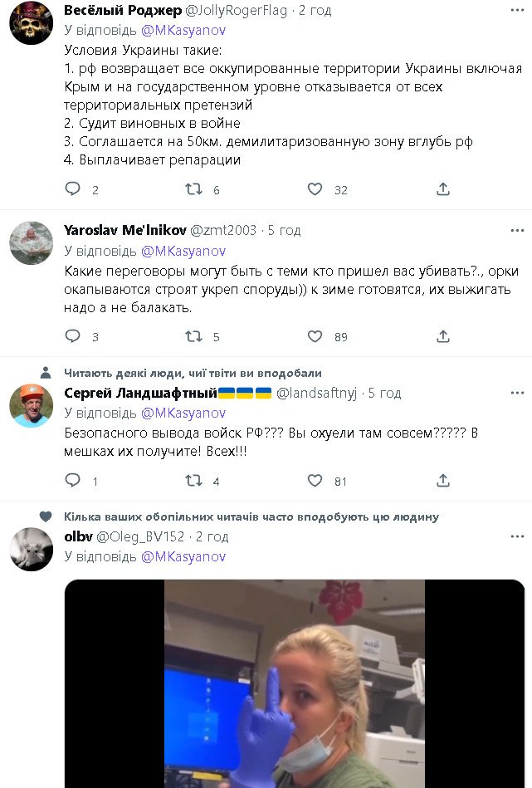This screenshot has width=532, height=788.
Task: Open the video thumbnail in olbv's tweet
Action: click(295, 683)
